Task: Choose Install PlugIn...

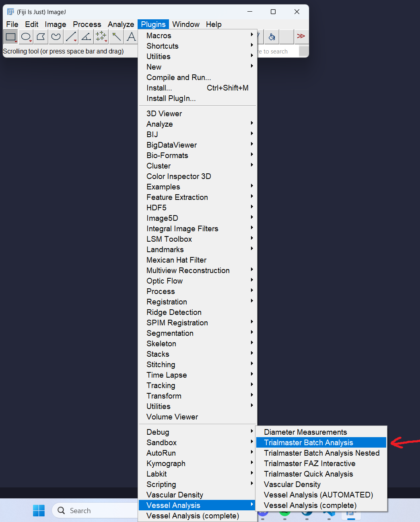Action: (x=198, y=98)
